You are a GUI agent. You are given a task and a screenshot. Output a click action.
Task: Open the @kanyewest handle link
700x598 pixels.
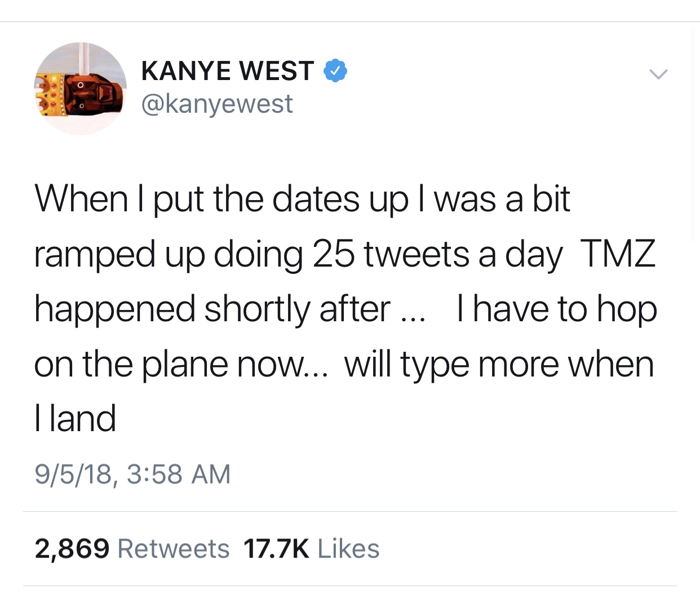click(x=217, y=104)
